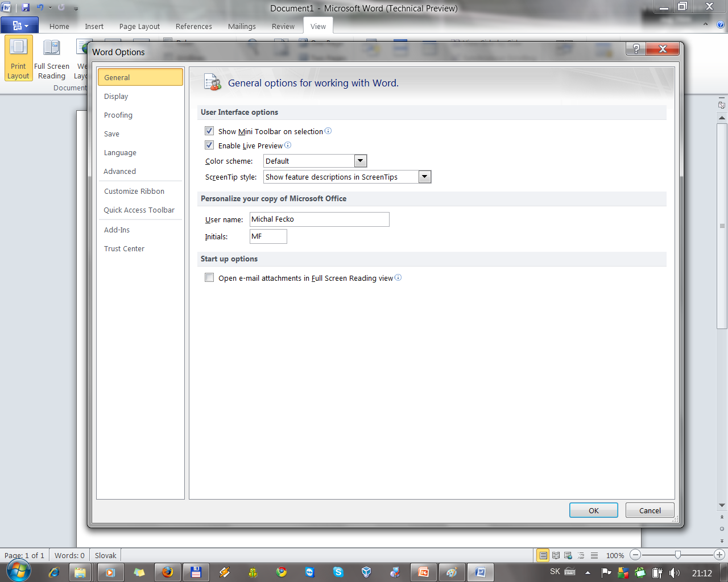
Task: Click Draft view icon in status bar
Action: pos(594,555)
